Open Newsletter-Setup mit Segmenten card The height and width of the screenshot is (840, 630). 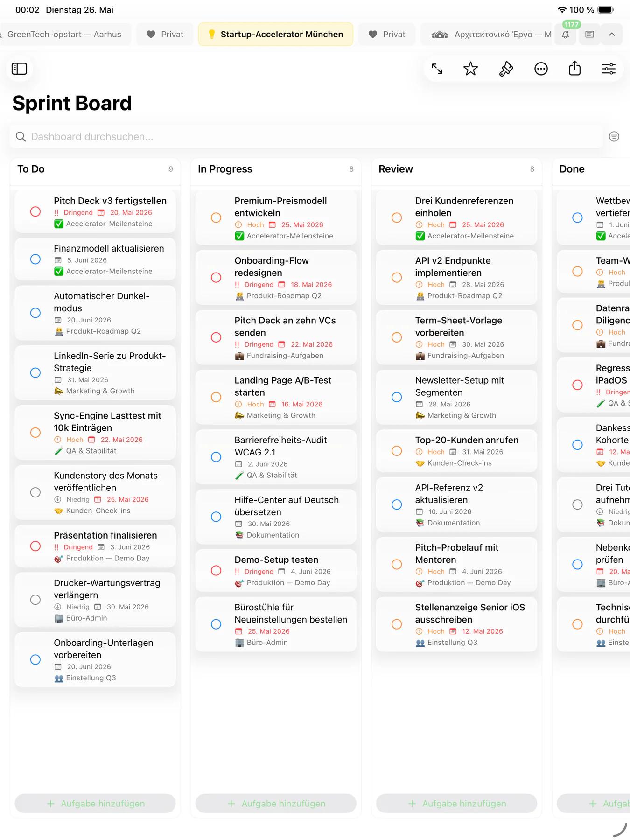pos(456,397)
